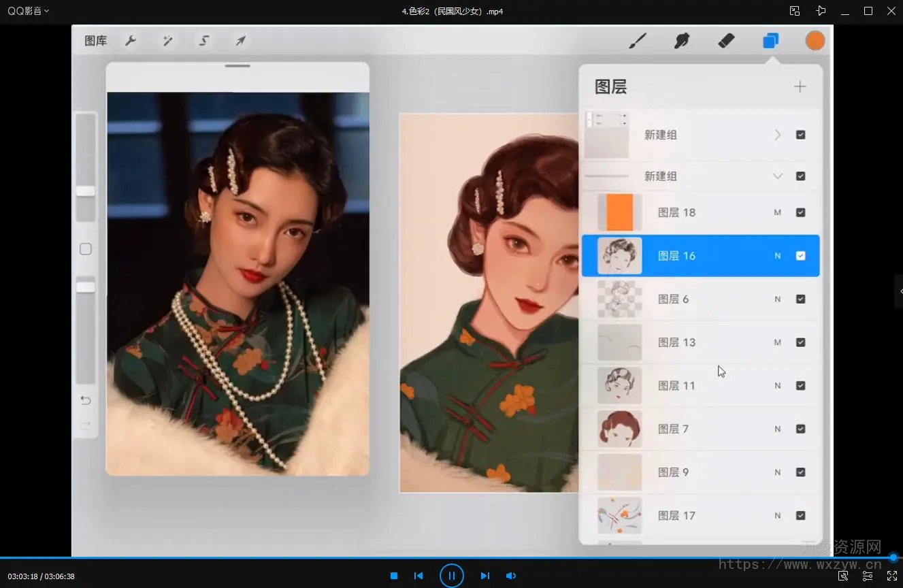Click the selection S-shaped tool
This screenshot has width=903, height=588.
tap(204, 41)
